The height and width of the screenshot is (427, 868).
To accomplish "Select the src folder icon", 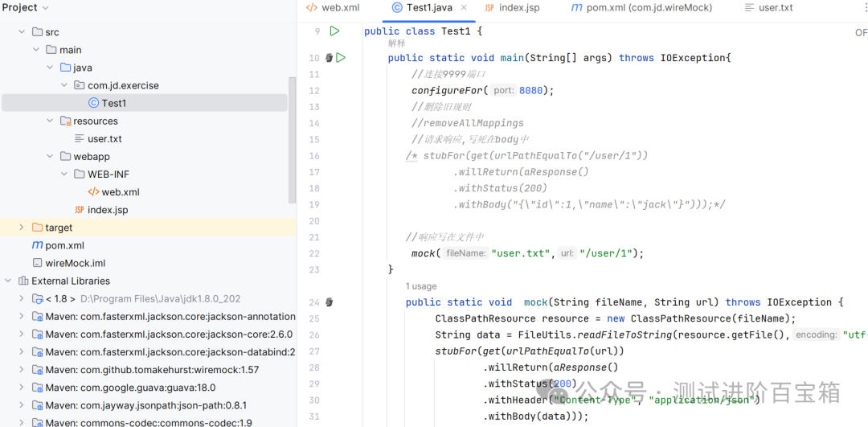I will point(37,32).
